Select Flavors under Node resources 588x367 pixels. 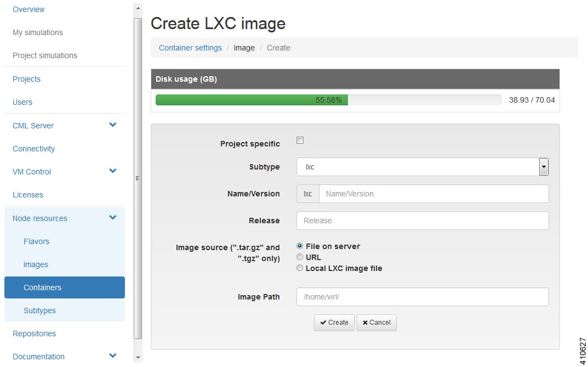pyautogui.click(x=36, y=241)
